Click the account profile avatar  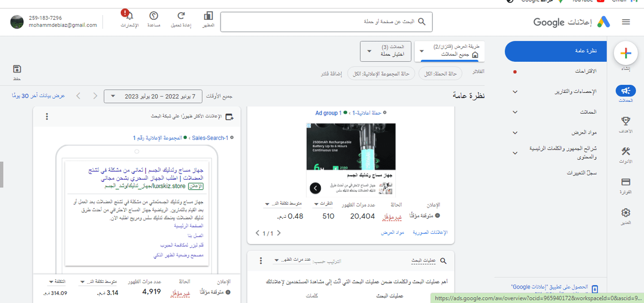17,22
